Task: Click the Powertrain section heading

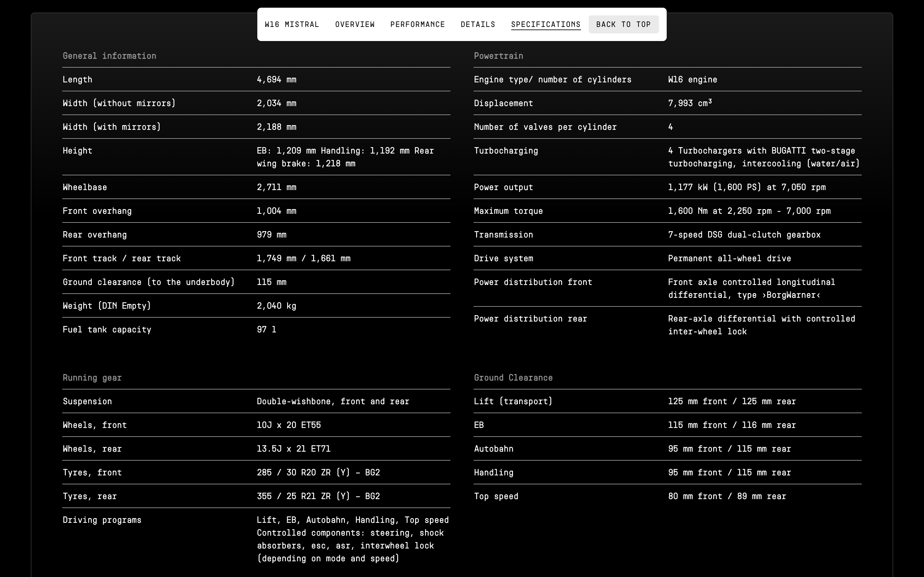Action: pyautogui.click(x=498, y=56)
